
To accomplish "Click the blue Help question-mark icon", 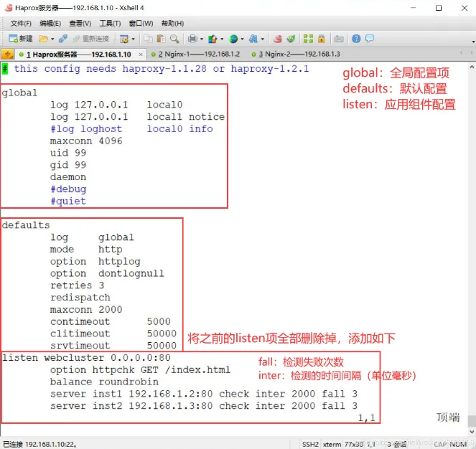I will click(356, 39).
